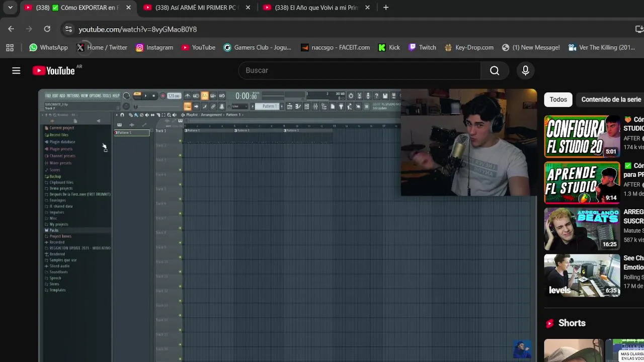Select the Todos filter chip
This screenshot has height=362, width=644.
(558, 100)
